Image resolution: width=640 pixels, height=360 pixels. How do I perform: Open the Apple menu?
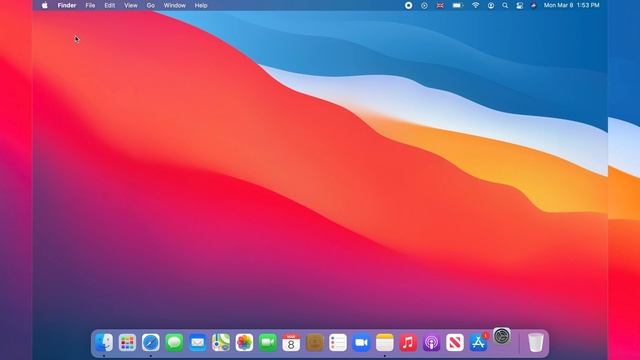(44, 5)
